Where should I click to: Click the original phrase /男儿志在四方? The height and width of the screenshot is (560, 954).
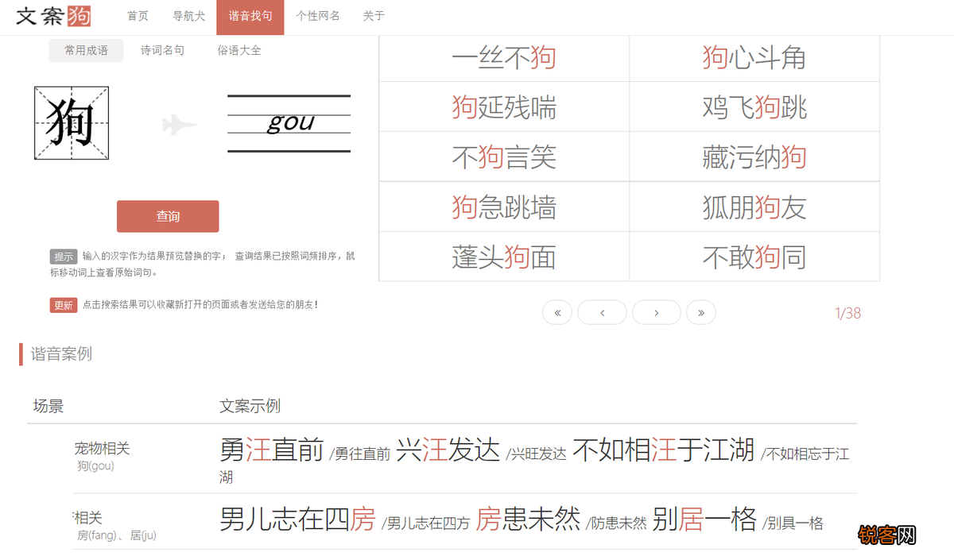(426, 523)
